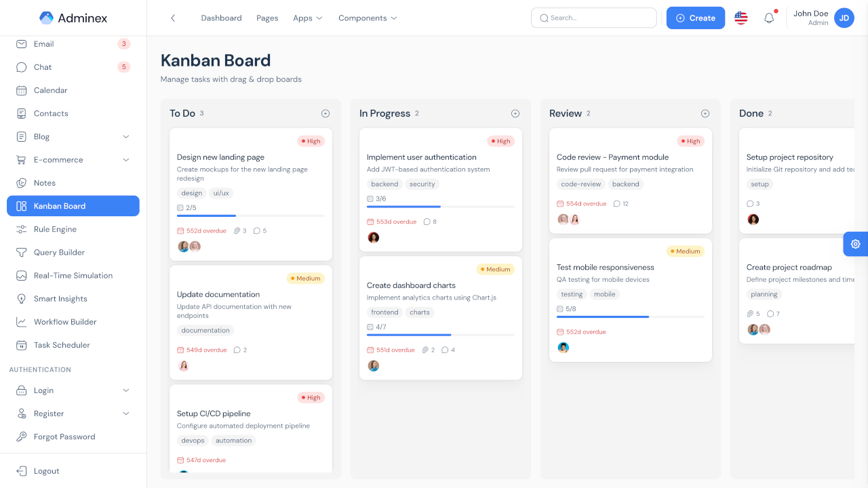The image size is (868, 488).
Task: Add a card to In Progress column
Action: click(x=515, y=114)
